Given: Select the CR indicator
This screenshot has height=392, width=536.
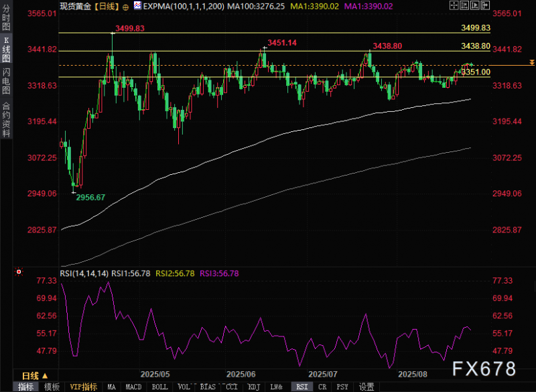Looking at the screenshot, I should [322, 387].
